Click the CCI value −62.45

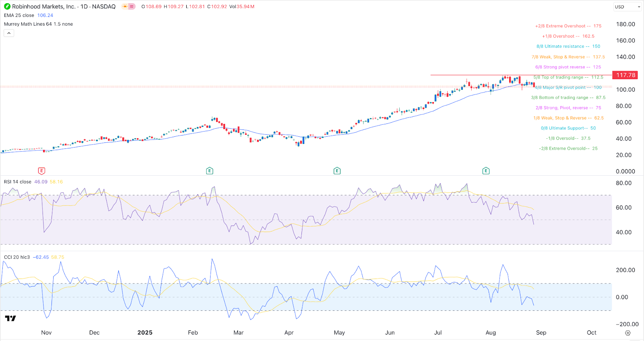[x=41, y=257]
